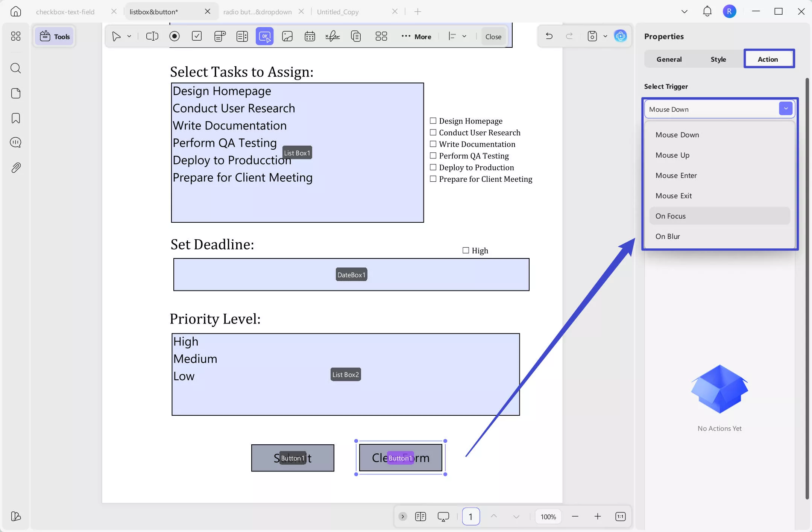
Task: Choose the date field tool
Action: click(310, 36)
